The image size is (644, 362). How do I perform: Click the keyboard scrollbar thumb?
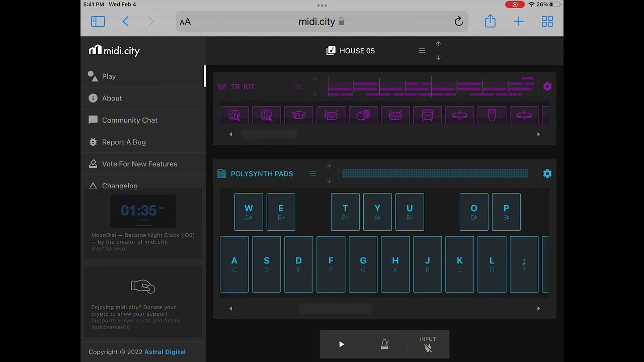(336, 309)
